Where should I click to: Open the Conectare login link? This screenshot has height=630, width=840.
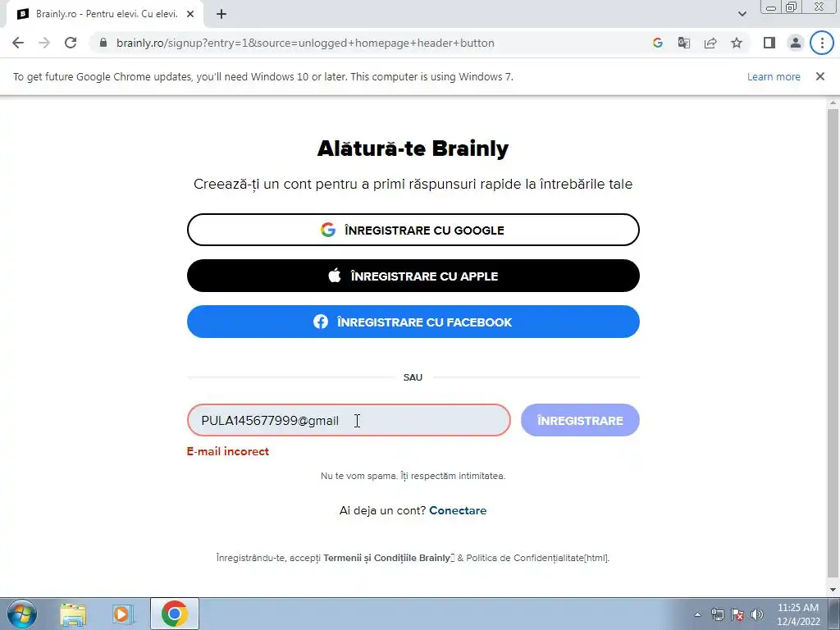(x=458, y=510)
